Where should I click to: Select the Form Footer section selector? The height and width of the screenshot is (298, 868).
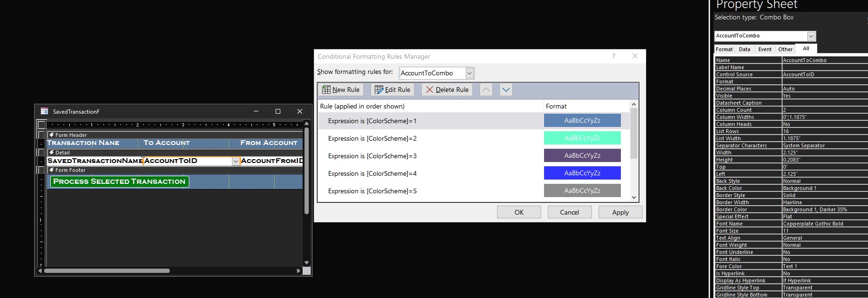(x=42, y=170)
